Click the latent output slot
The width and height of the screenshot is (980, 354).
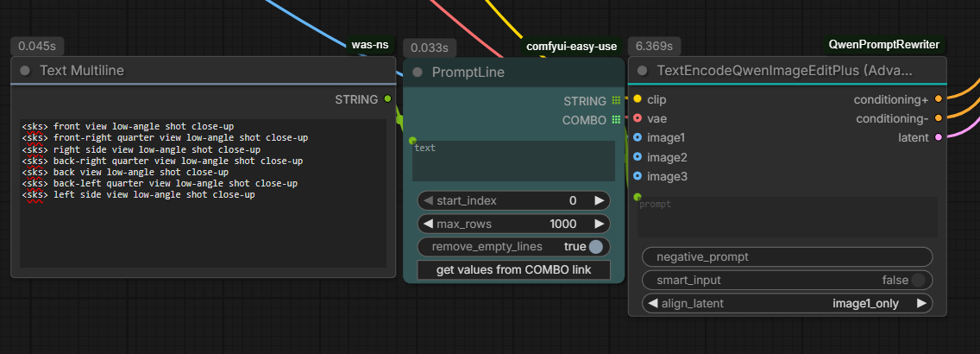tap(938, 137)
